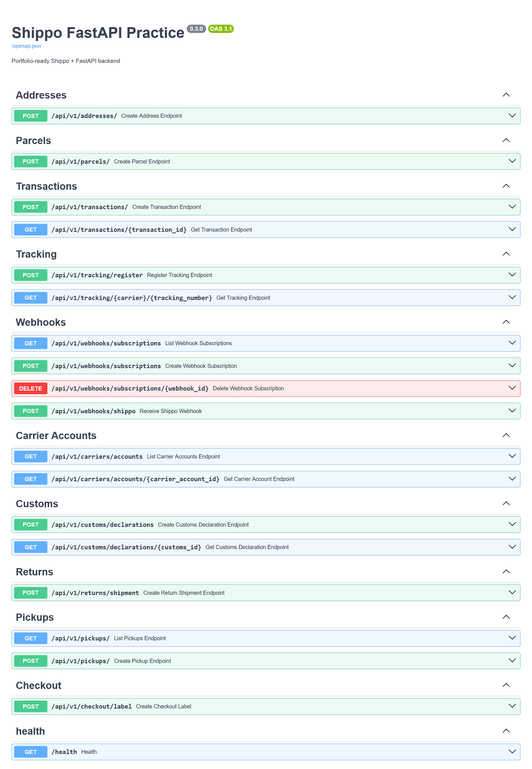Click the /api/v1/returns/shipment path text

(x=95, y=593)
